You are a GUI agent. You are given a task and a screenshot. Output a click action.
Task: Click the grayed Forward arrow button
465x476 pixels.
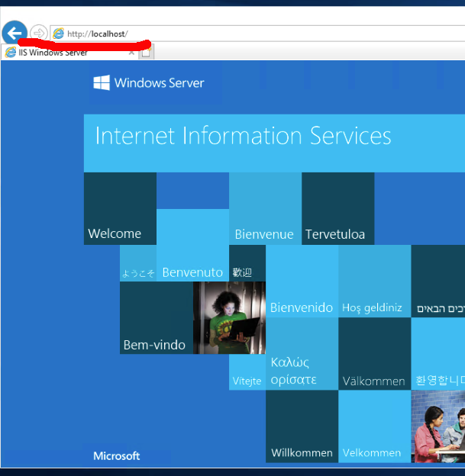pyautogui.click(x=38, y=34)
